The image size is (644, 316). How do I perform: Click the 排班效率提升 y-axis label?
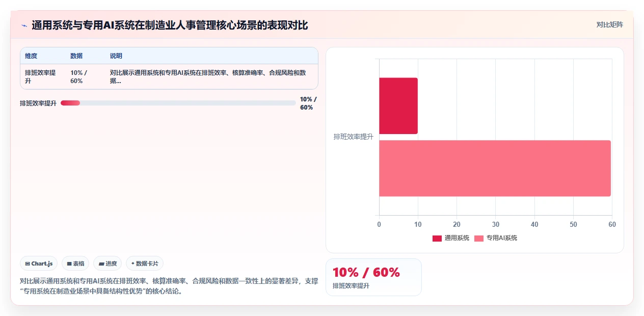[x=354, y=137]
